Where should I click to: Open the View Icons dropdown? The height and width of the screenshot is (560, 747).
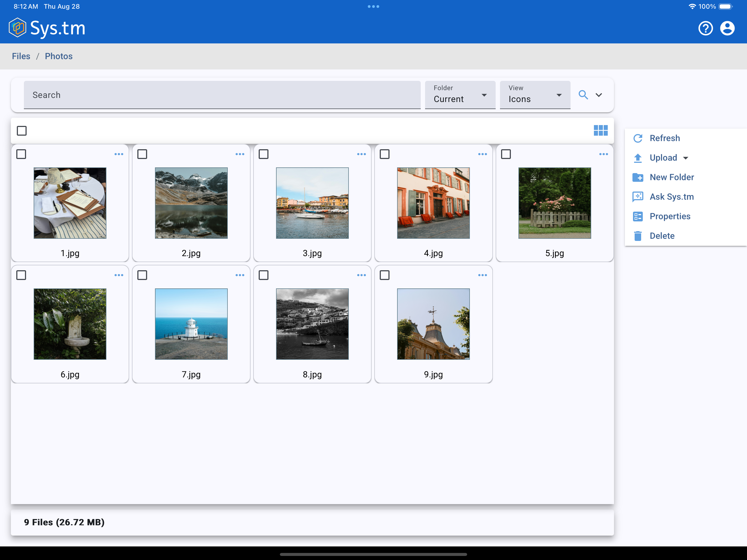(x=535, y=95)
